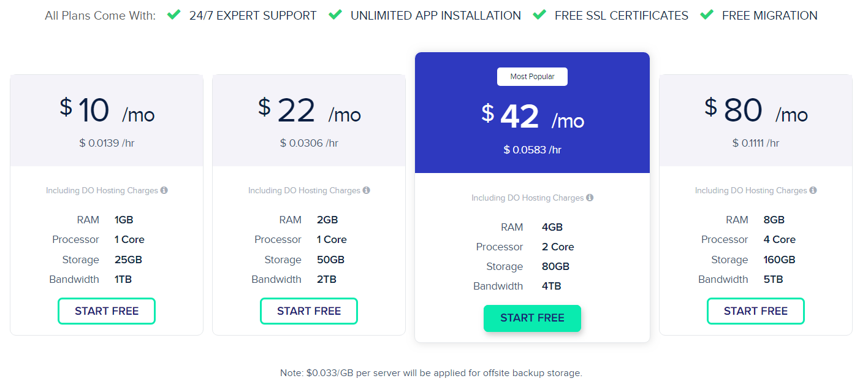
Task: Click START FREE on the $22 plan
Action: (308, 311)
